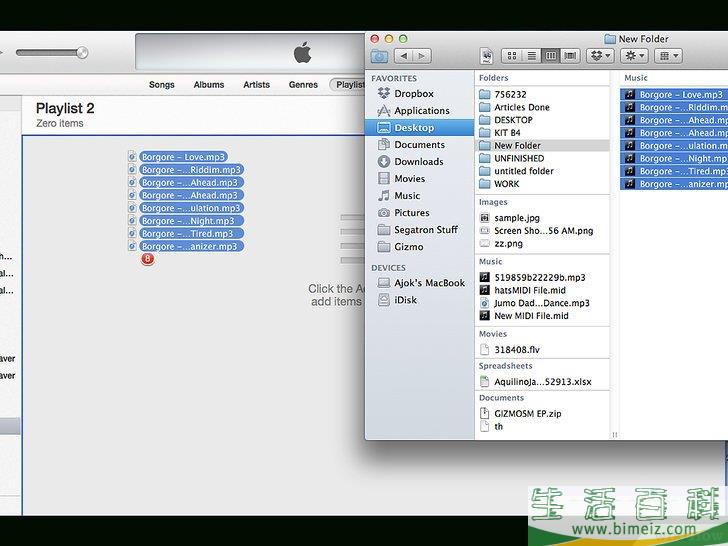Viewport: 728px width, 546px height.
Task: Select Borgore ...Tired file in Finder Music column
Action: pyautogui.click(x=674, y=171)
